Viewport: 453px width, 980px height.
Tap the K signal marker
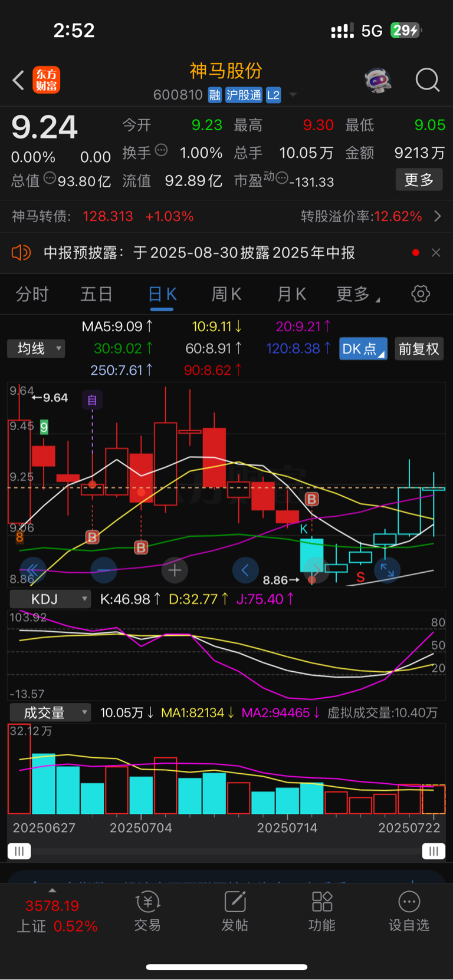[x=304, y=529]
